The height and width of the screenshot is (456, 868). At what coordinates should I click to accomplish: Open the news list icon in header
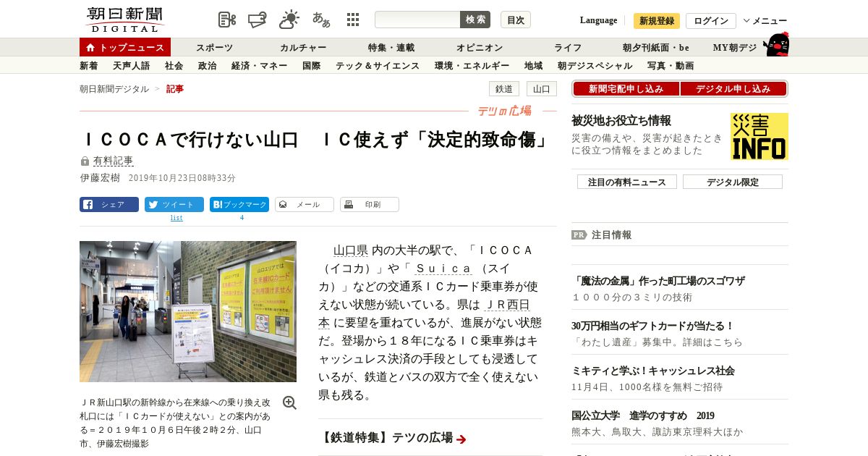pyautogui.click(x=227, y=20)
